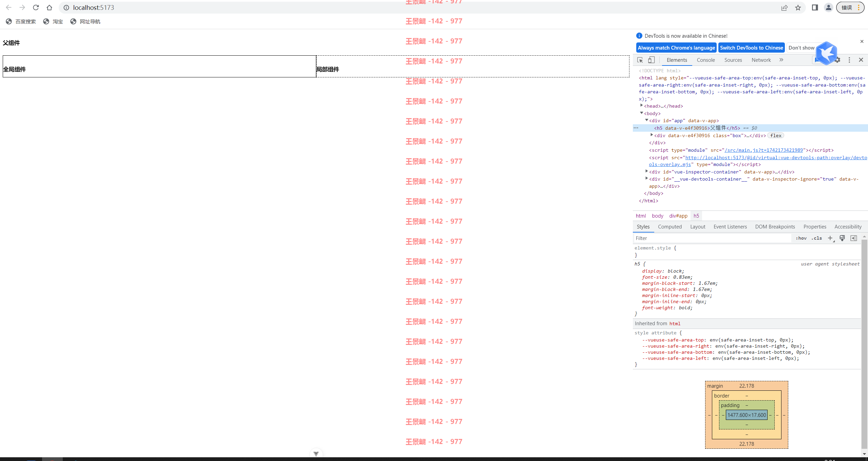Viewport: 868px width, 461px height.
Task: Collapse the body element node
Action: [x=642, y=113]
